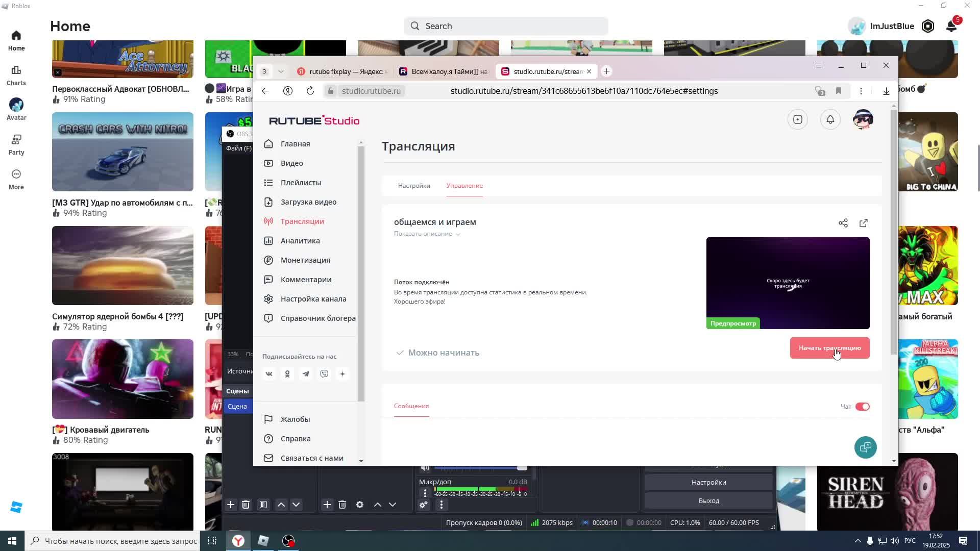The width and height of the screenshot is (980, 551).
Task: Switch to the rutube fixplay Yandex tab
Action: (x=342, y=71)
